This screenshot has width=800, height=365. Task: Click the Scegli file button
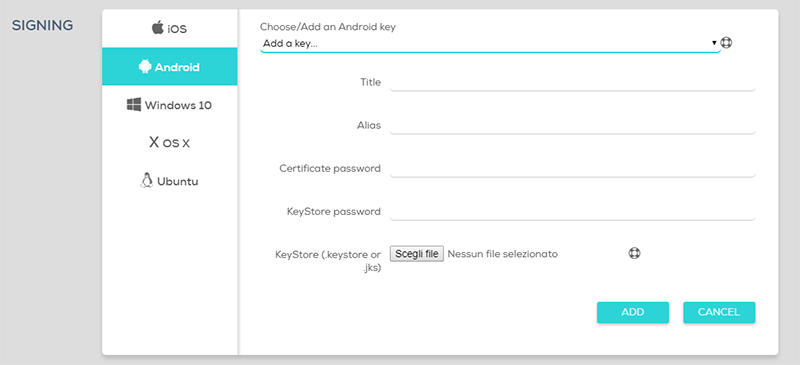pos(417,254)
